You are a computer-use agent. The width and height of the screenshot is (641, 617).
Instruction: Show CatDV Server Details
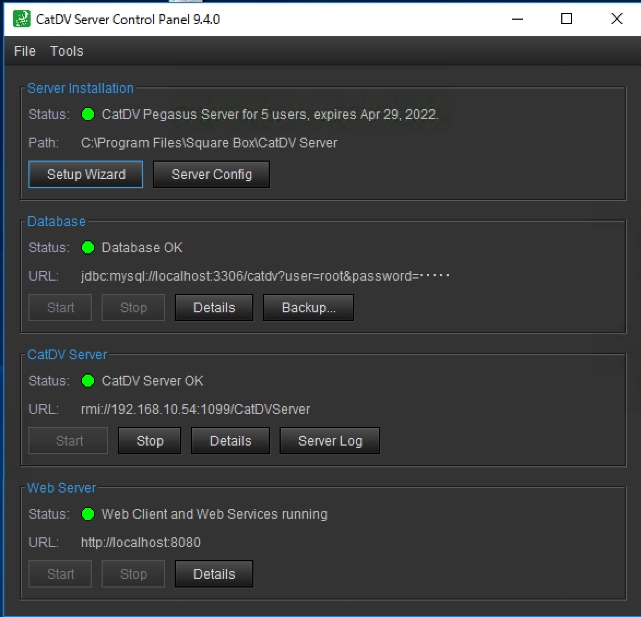[x=231, y=441]
